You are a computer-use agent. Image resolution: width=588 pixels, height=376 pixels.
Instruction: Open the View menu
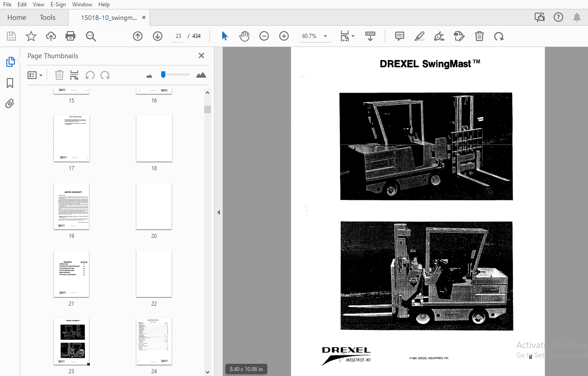(x=39, y=5)
